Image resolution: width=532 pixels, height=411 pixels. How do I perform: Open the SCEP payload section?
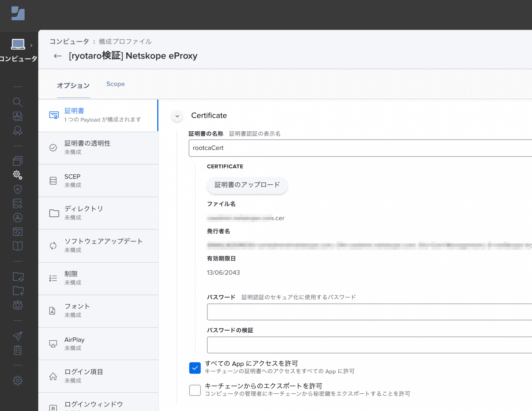tap(98, 181)
